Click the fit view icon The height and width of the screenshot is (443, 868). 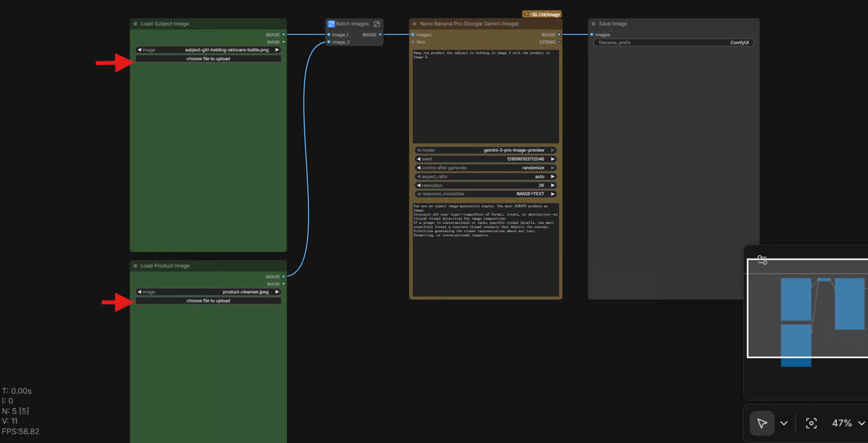pos(811,423)
